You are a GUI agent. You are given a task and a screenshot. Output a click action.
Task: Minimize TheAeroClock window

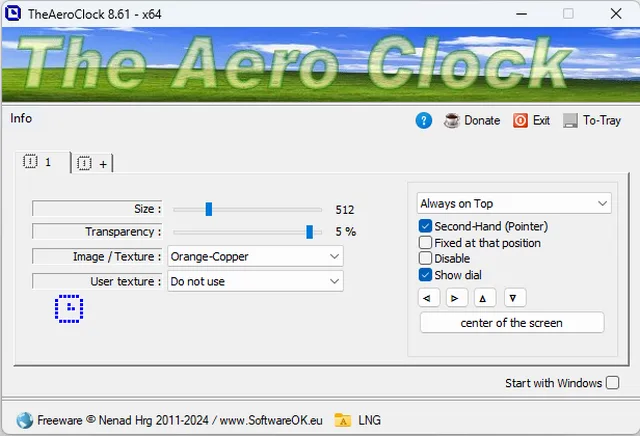pos(521,14)
